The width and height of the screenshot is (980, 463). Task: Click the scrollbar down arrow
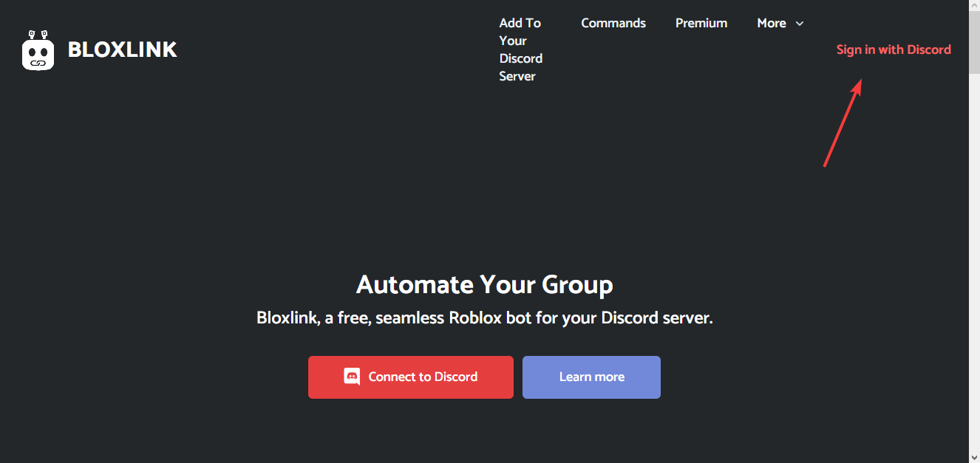974,457
